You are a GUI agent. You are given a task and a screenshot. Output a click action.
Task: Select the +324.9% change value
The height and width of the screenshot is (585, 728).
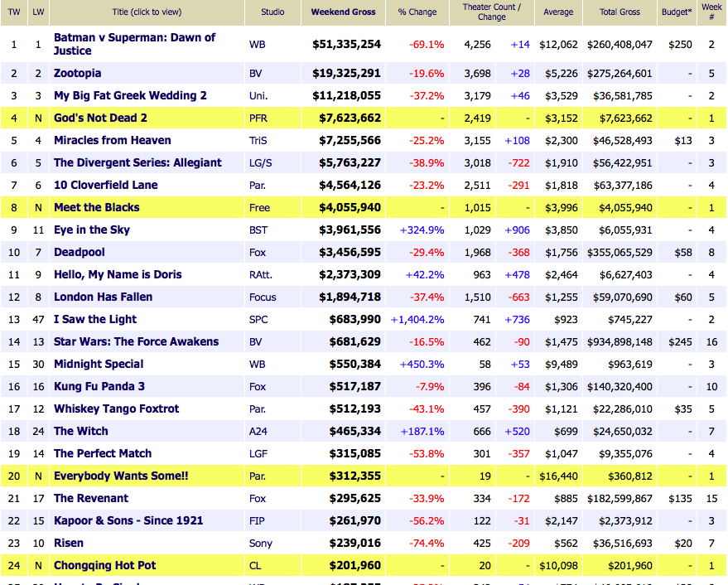[422, 230]
